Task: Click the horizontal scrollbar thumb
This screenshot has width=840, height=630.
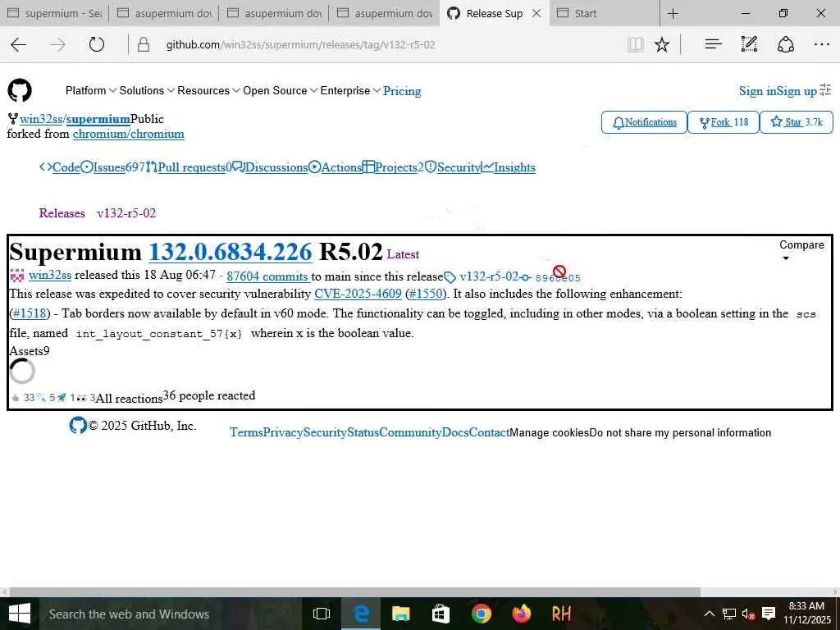Action: pyautogui.click(x=355, y=592)
